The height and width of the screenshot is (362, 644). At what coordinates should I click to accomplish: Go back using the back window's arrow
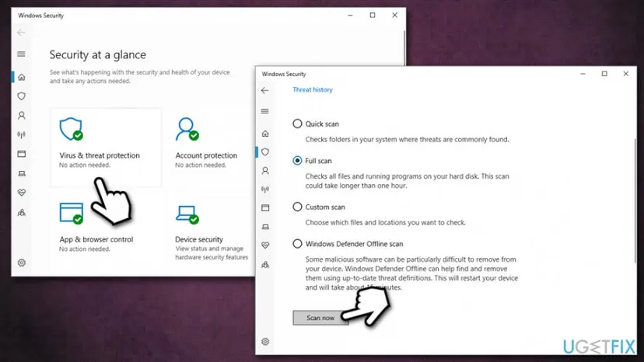click(21, 33)
